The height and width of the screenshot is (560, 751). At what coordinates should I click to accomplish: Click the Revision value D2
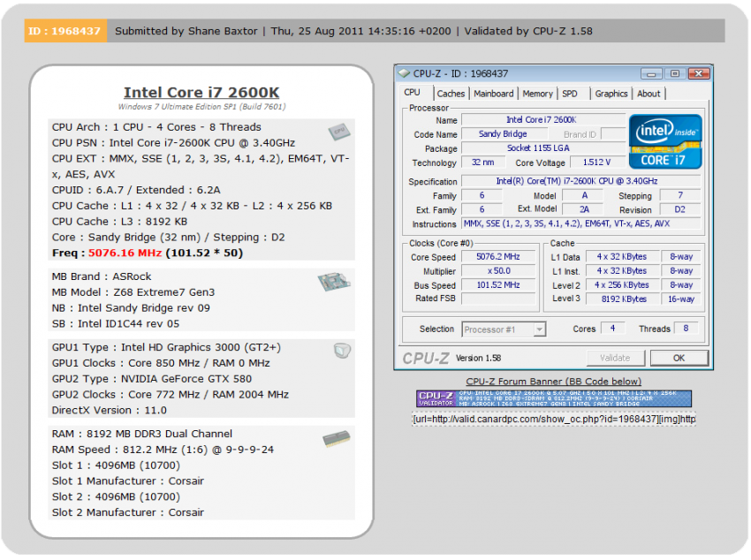pyautogui.click(x=680, y=209)
